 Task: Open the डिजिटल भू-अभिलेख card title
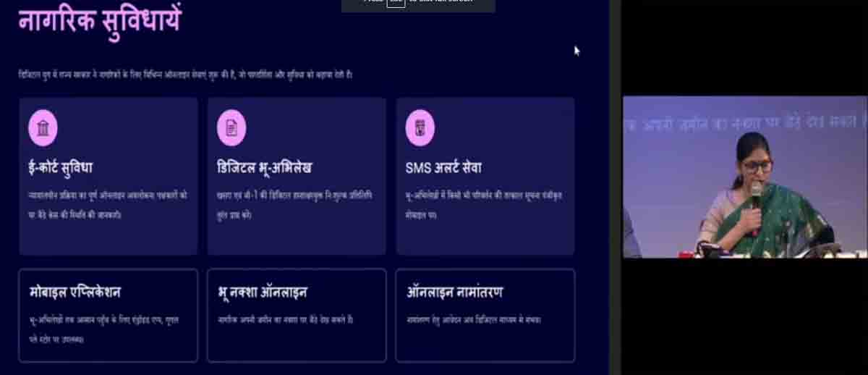tap(264, 168)
